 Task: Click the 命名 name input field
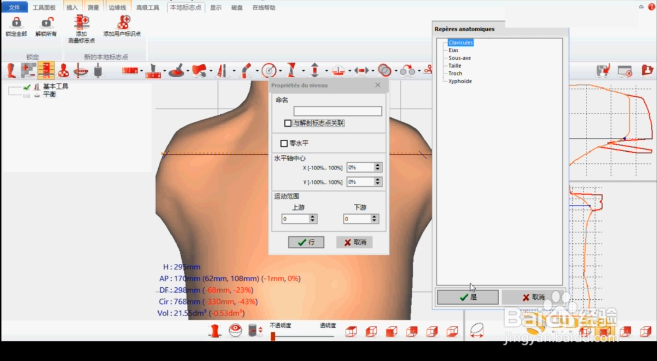(337, 111)
